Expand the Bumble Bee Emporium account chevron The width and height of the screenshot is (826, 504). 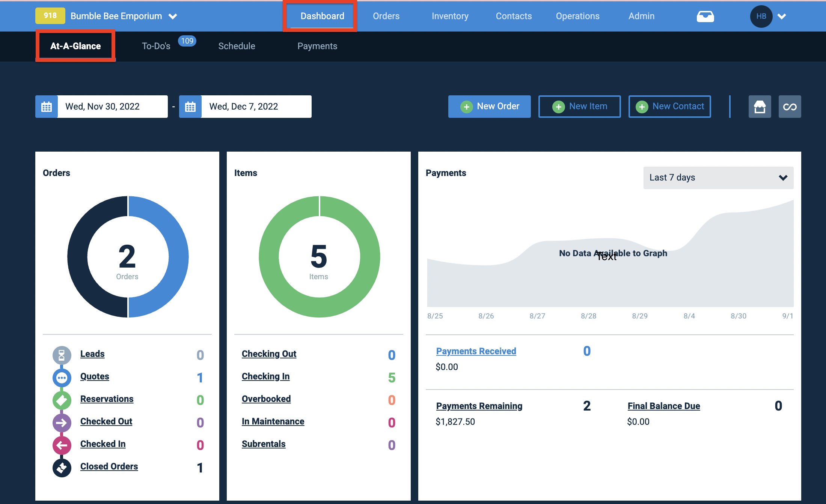(x=173, y=16)
